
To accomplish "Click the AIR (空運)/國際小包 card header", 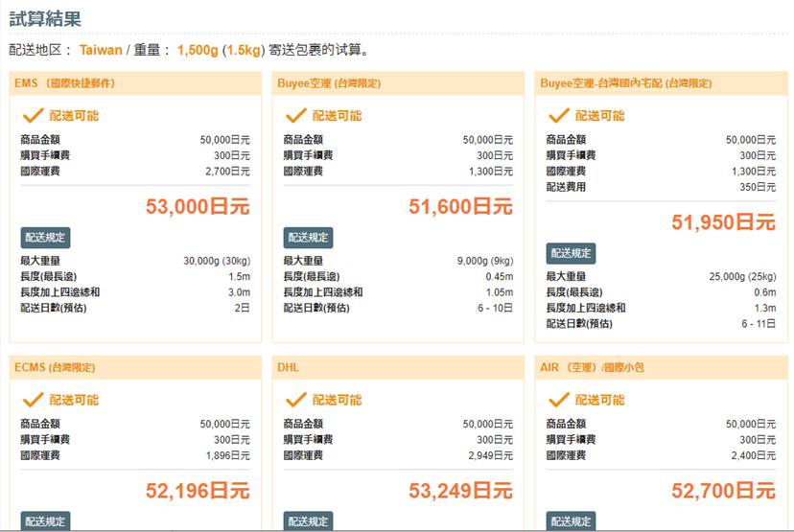I will [662, 367].
